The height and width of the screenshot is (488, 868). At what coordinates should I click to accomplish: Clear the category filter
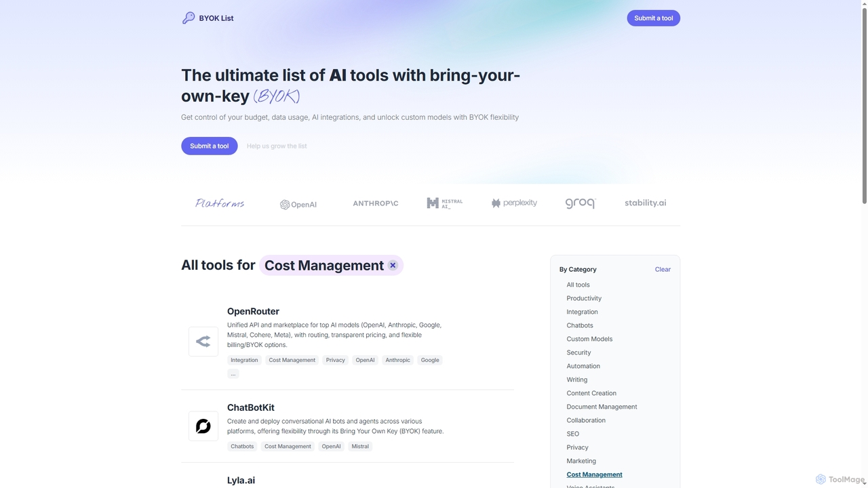[663, 270]
